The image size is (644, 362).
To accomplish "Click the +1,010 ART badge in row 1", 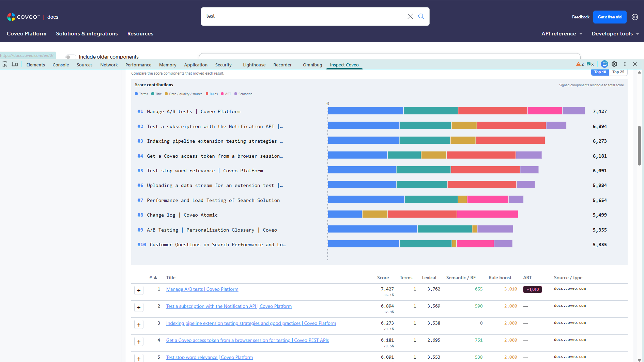I will tap(533, 289).
